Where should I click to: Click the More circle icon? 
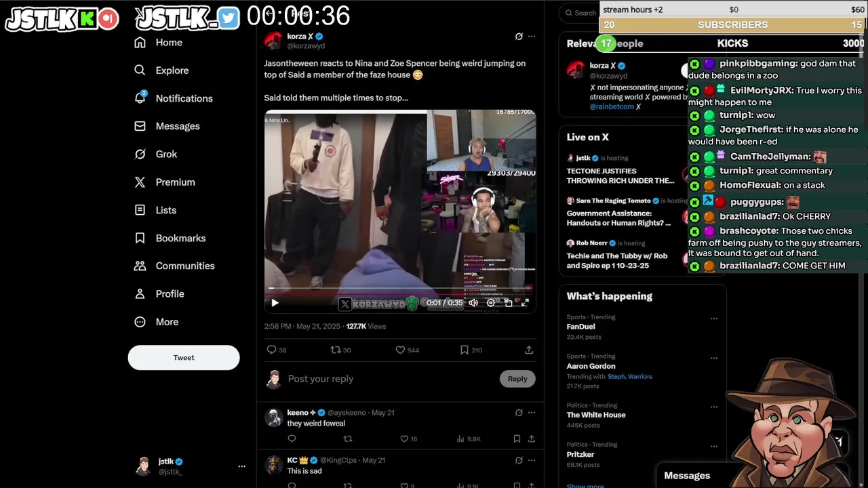click(140, 322)
